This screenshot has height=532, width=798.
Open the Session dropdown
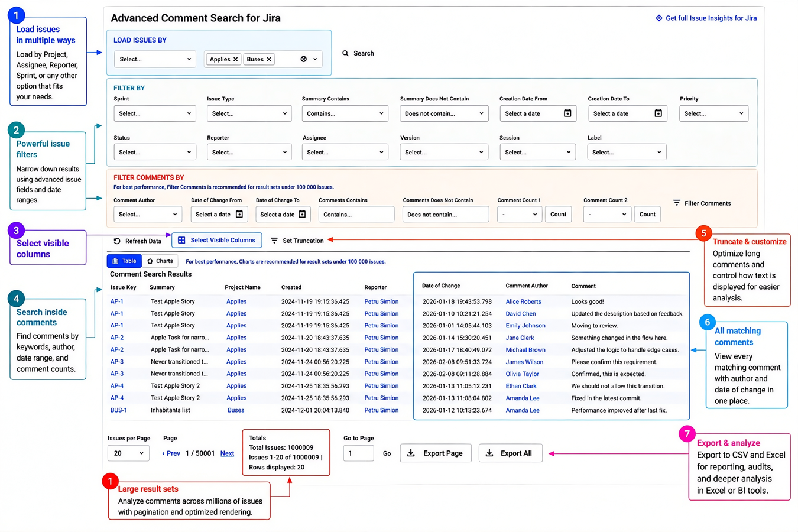click(538, 152)
